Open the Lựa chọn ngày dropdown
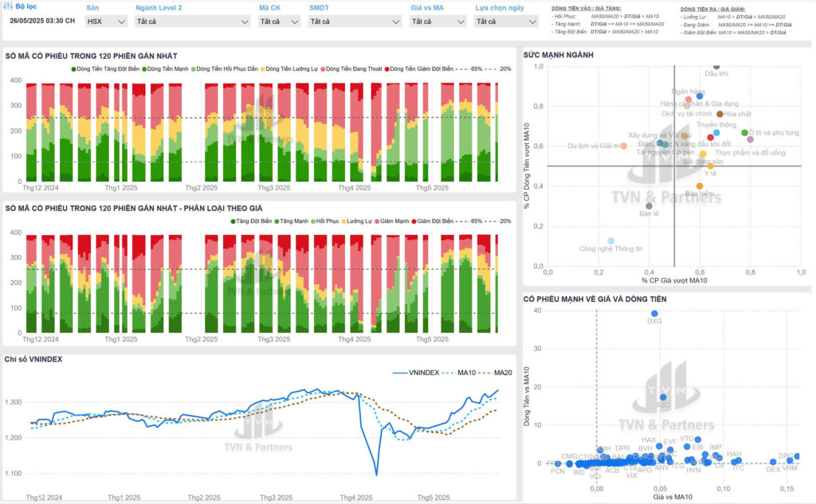 pos(502,21)
